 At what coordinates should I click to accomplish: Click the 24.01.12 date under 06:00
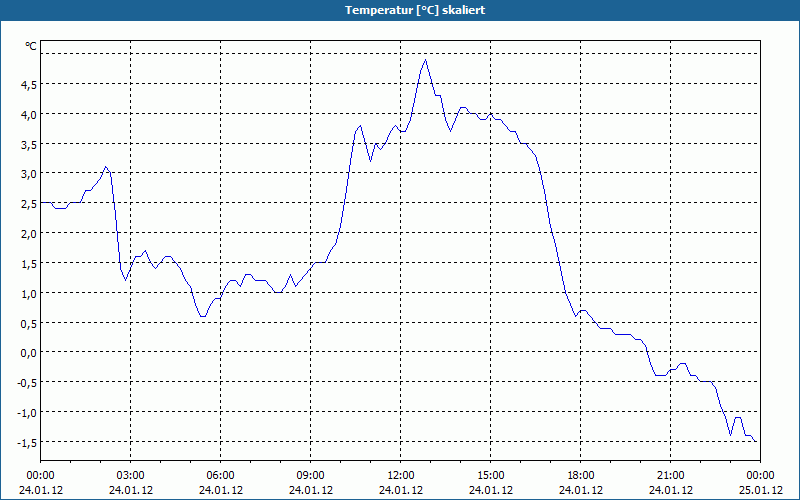[x=220, y=490]
